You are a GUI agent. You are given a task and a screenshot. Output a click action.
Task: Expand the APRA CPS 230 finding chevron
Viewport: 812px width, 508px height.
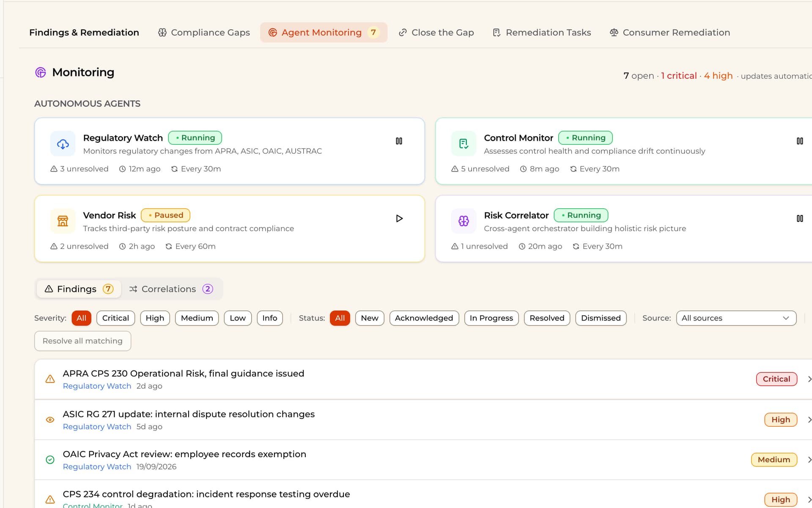pyautogui.click(x=809, y=379)
